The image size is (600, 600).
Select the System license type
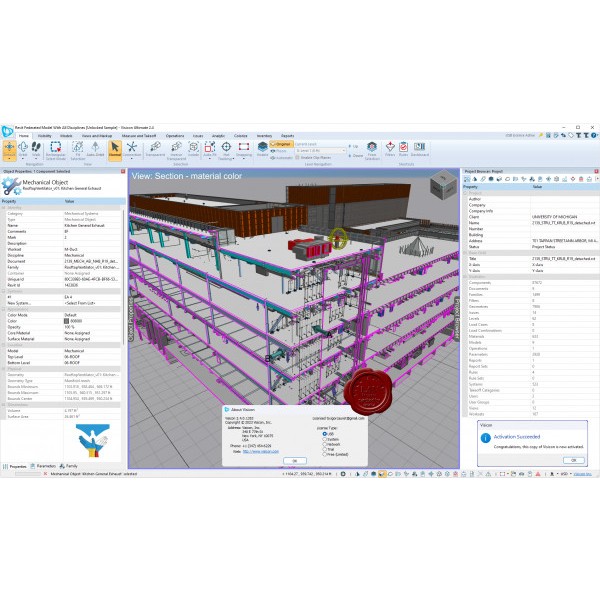coord(331,439)
